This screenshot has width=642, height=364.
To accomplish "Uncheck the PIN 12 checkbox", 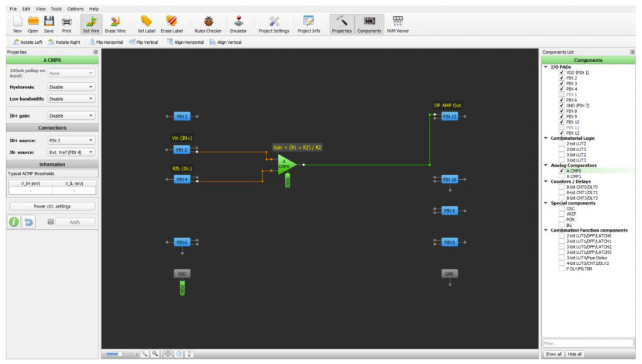I will 562,133.
